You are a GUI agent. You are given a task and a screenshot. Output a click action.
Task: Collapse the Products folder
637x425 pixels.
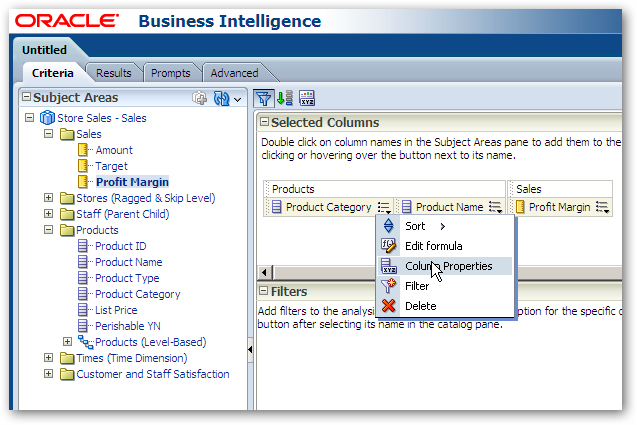(x=48, y=230)
